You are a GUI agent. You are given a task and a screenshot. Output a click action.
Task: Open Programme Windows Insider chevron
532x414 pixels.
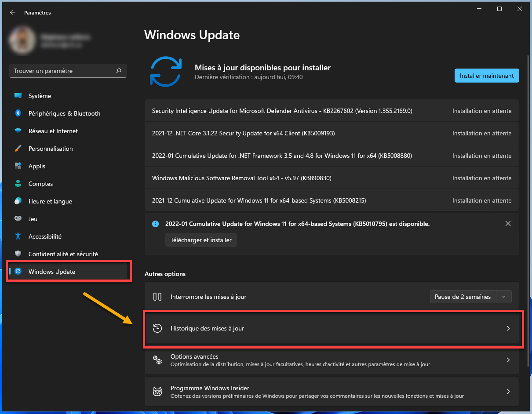tap(508, 392)
